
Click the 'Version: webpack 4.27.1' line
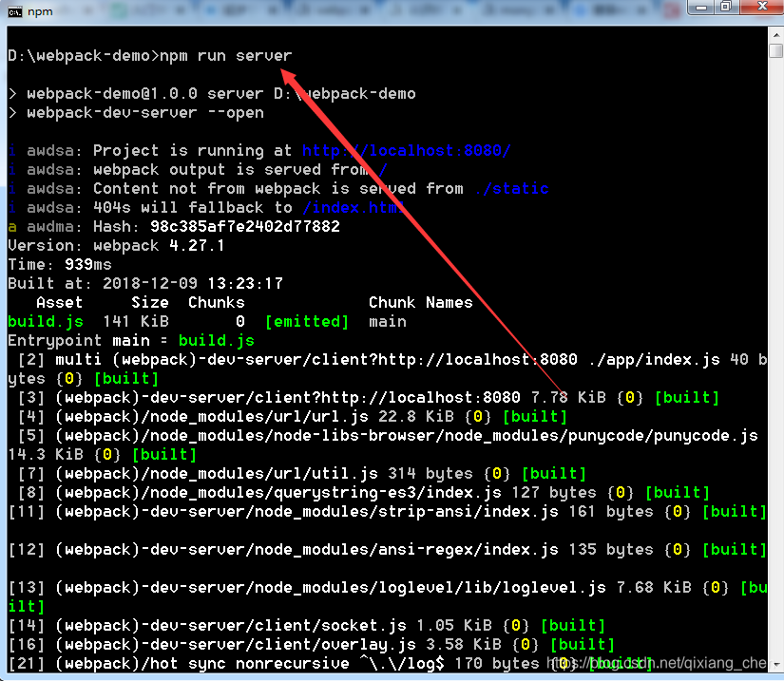(x=116, y=245)
